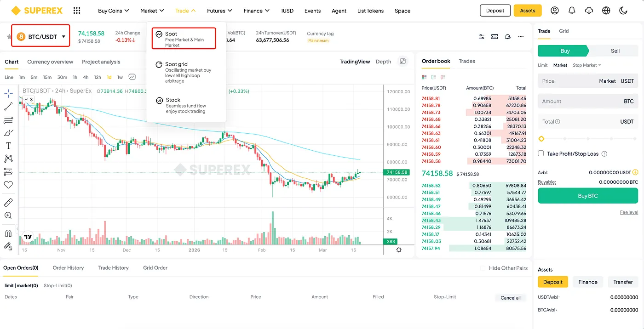Expand chart to fullscreen
644x329 pixels.
(x=403, y=61)
